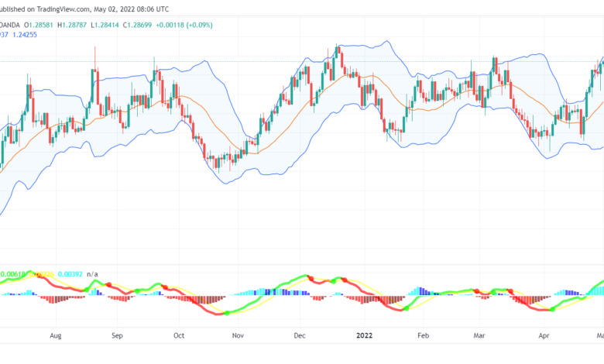The width and height of the screenshot is (604, 364).
Task: Select the Nov date axis label
Action: (x=238, y=335)
